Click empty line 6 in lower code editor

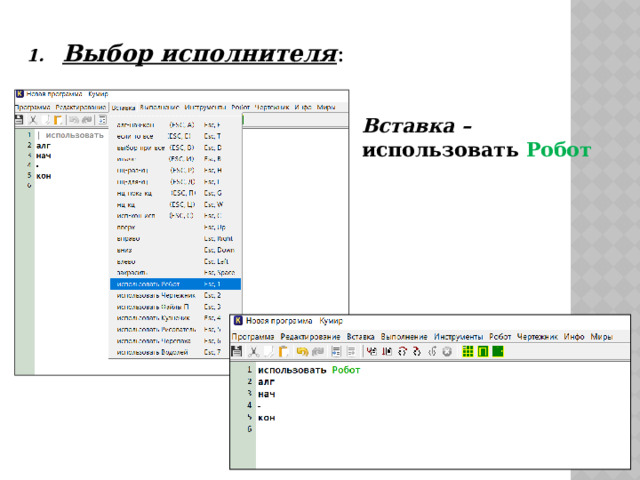pyautogui.click(x=443, y=429)
